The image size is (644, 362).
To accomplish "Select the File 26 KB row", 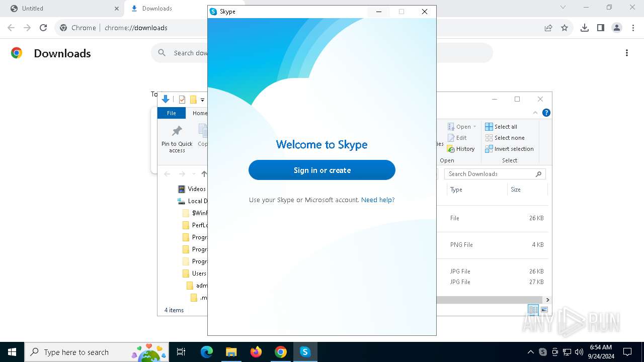I will (x=493, y=218).
